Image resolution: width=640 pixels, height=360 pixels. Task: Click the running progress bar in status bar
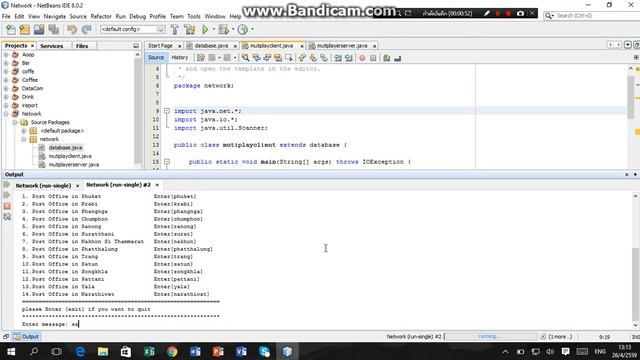coord(490,337)
